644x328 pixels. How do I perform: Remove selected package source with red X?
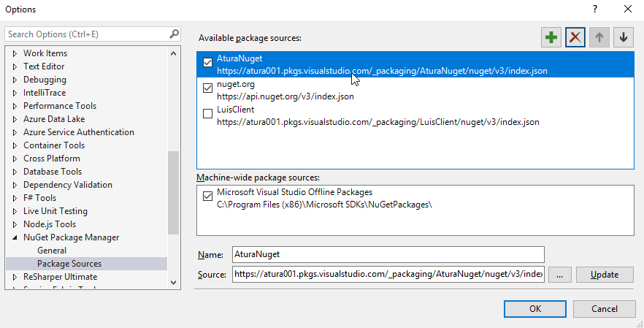pyautogui.click(x=575, y=37)
